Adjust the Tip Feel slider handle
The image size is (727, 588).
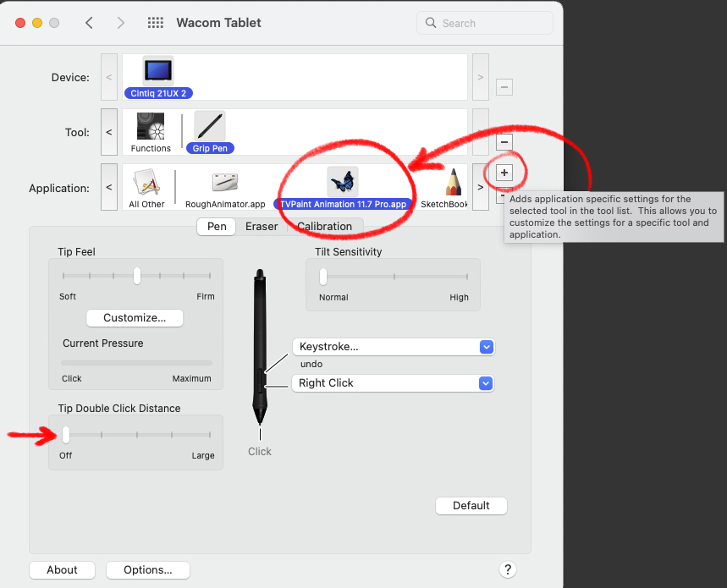pyautogui.click(x=137, y=276)
